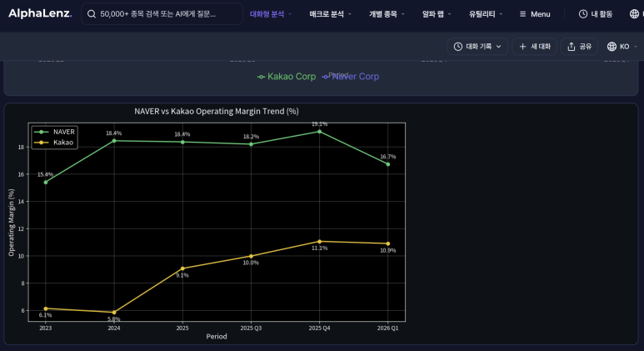Toggle the Kakao Corp legend series
The height and width of the screenshot is (351, 644).
(x=287, y=77)
